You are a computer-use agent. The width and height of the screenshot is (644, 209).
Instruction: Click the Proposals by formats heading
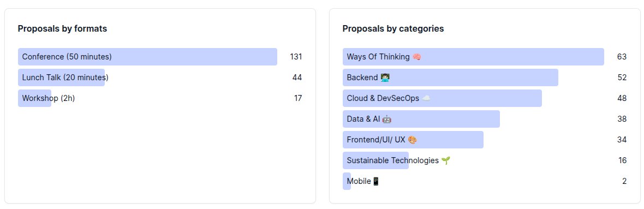(62, 29)
